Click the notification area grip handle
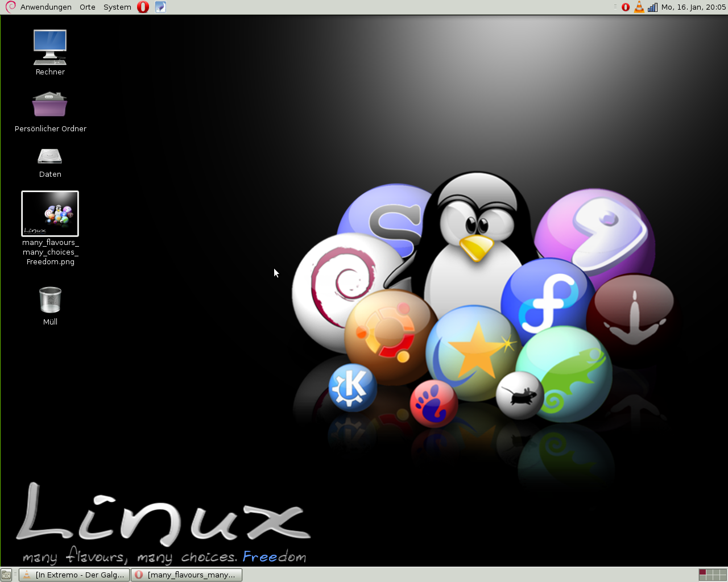The height and width of the screenshot is (582, 728). click(x=615, y=7)
